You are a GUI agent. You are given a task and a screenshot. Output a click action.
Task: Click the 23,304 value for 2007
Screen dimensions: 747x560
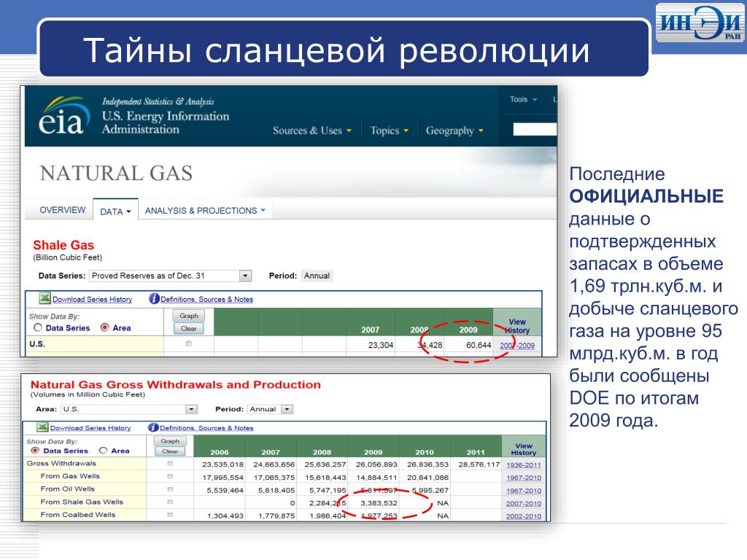(380, 345)
